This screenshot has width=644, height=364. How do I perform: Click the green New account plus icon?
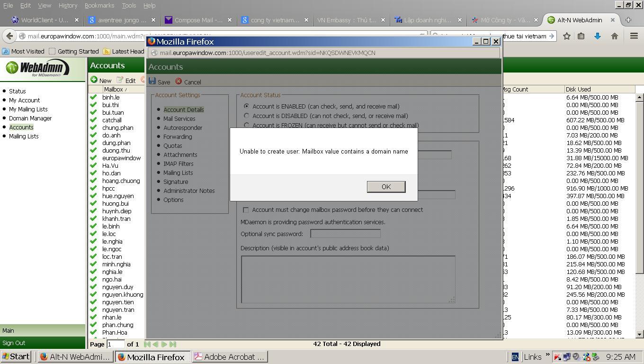94,80
